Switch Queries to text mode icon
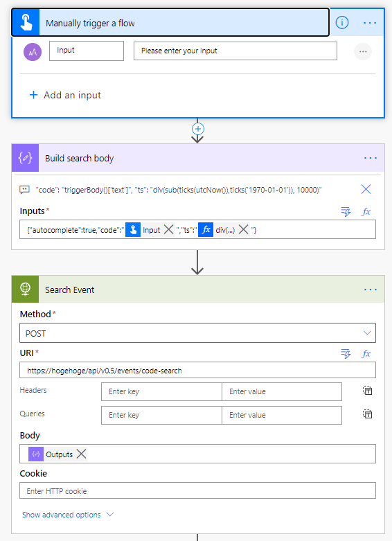Image resolution: width=392 pixels, height=541 pixels. click(x=368, y=414)
